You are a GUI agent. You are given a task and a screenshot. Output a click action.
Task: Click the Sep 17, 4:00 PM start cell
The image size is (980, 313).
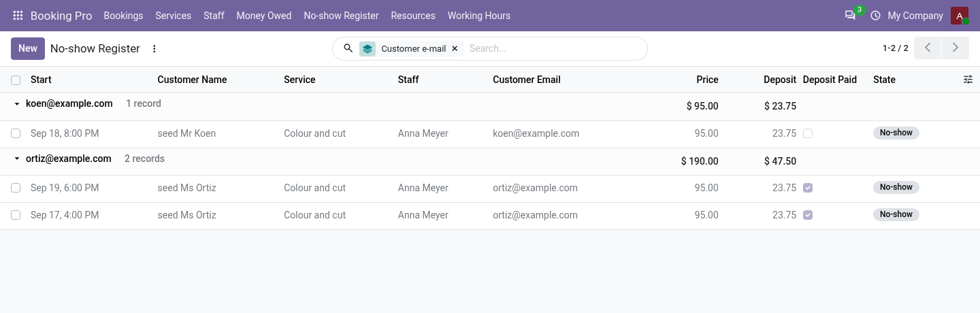click(x=65, y=215)
